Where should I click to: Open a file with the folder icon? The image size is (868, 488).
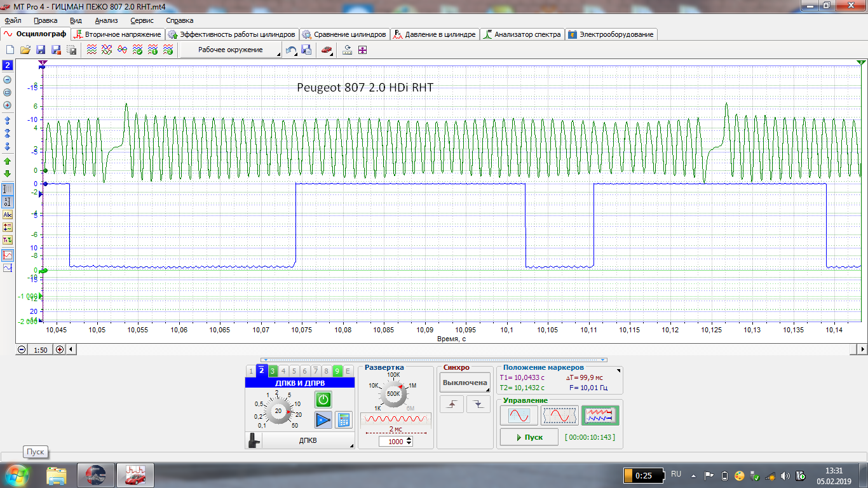pos(25,50)
